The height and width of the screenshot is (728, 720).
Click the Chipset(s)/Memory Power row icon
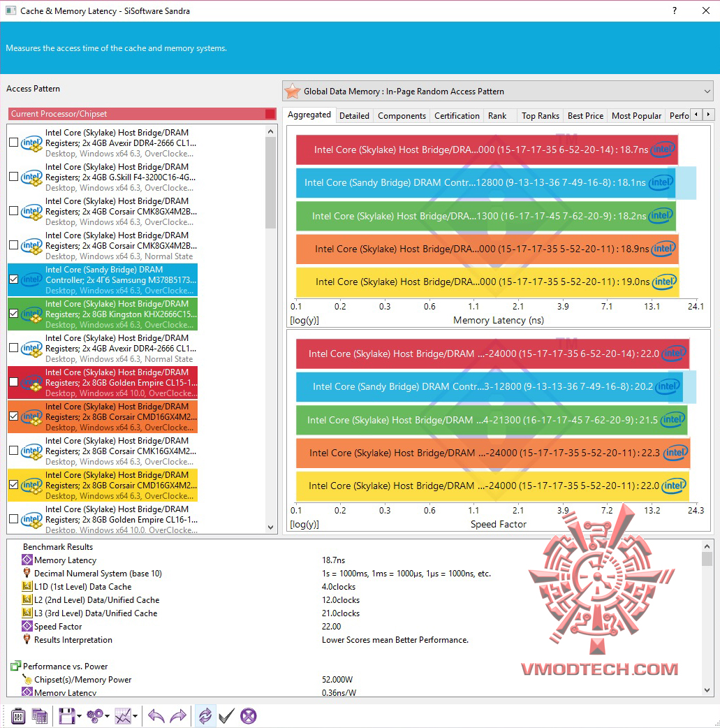click(27, 679)
